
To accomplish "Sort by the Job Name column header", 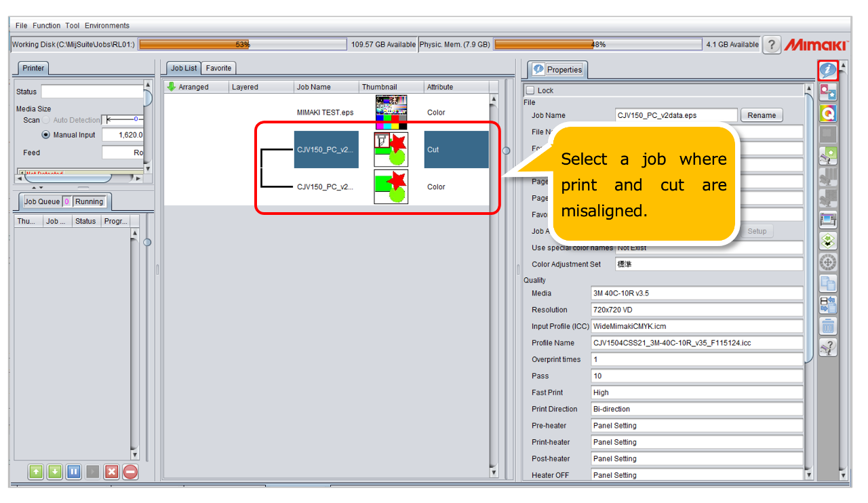I will [x=326, y=87].
